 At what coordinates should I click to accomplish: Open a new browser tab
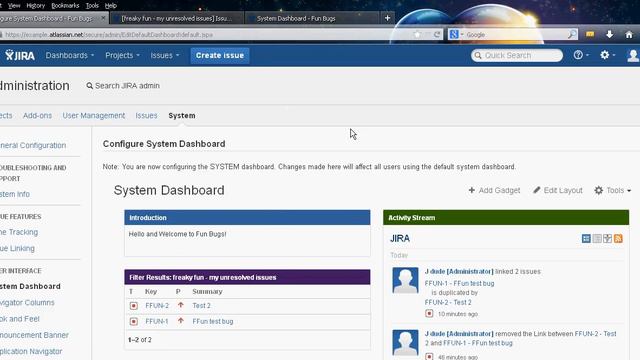tap(387, 18)
